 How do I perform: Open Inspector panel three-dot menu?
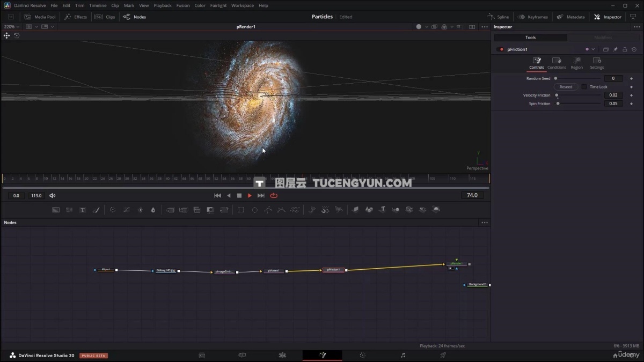click(x=637, y=27)
